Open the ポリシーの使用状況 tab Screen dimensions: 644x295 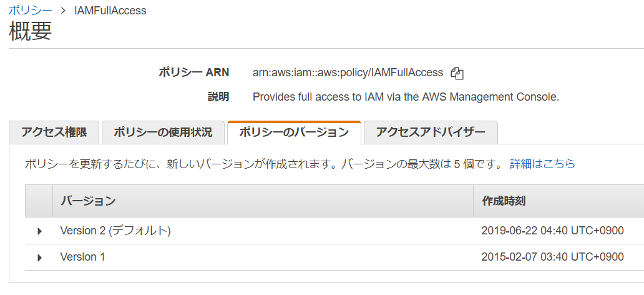[163, 132]
